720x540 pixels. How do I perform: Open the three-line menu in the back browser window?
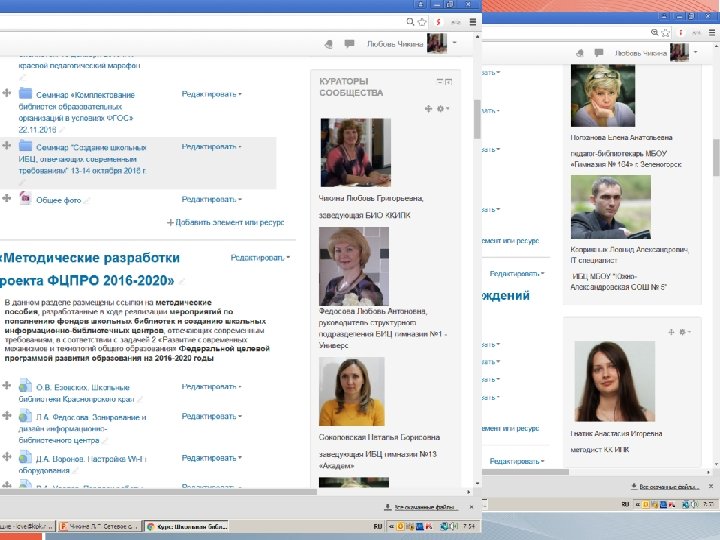712,33
